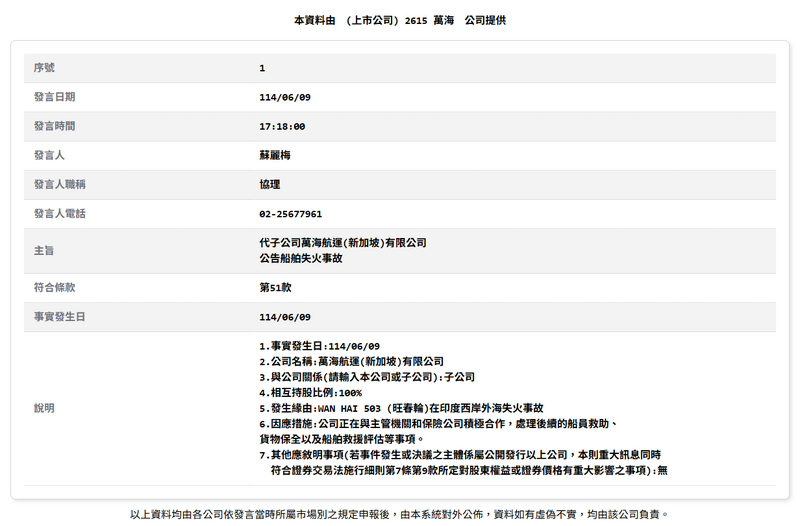Image resolution: width=800 pixels, height=526 pixels.
Task: Select the 發言人 label
Action: [x=49, y=155]
